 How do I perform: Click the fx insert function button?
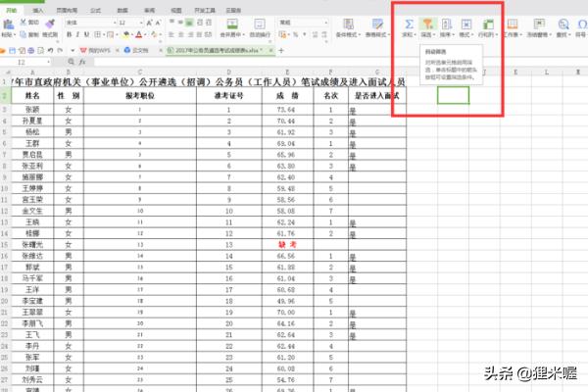[x=82, y=62]
